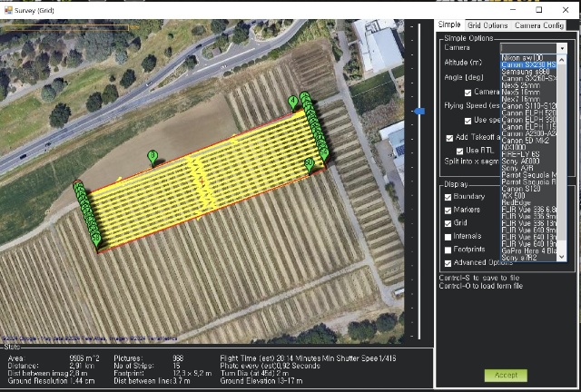Click green marker near polygon's lower-right corner
This screenshot has height=392, width=581.
point(309,163)
